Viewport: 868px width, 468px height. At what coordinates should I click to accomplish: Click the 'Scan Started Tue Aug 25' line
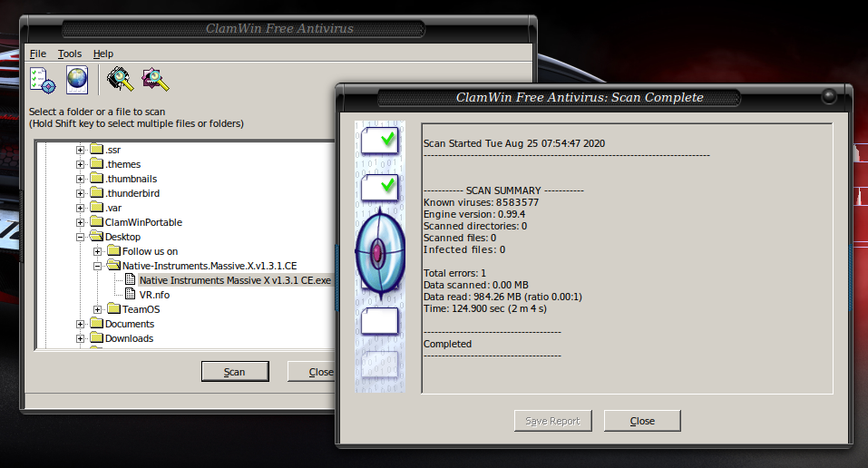click(513, 143)
